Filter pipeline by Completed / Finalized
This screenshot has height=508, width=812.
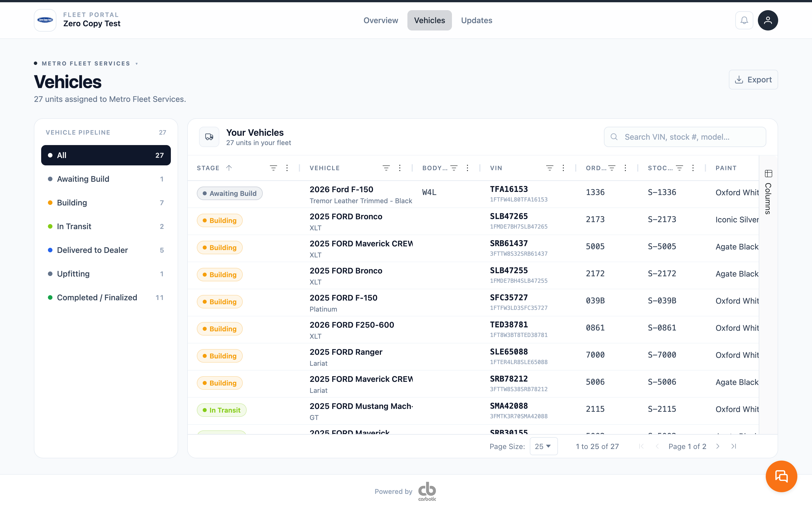click(x=106, y=297)
